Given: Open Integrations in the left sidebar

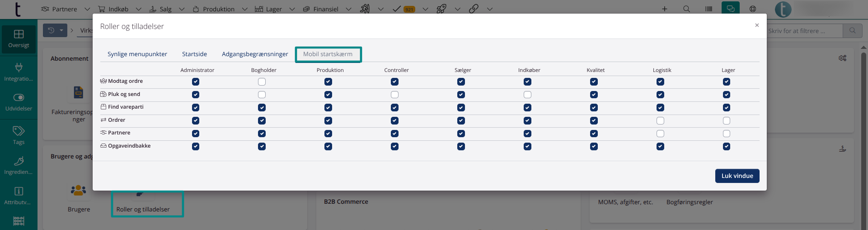Looking at the screenshot, I should pyautogui.click(x=19, y=72).
